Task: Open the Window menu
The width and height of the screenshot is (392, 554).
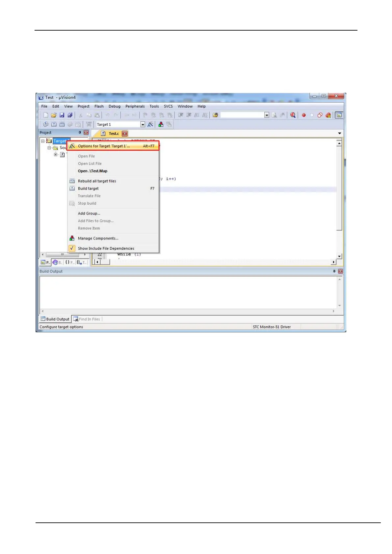Action: pyautogui.click(x=185, y=106)
